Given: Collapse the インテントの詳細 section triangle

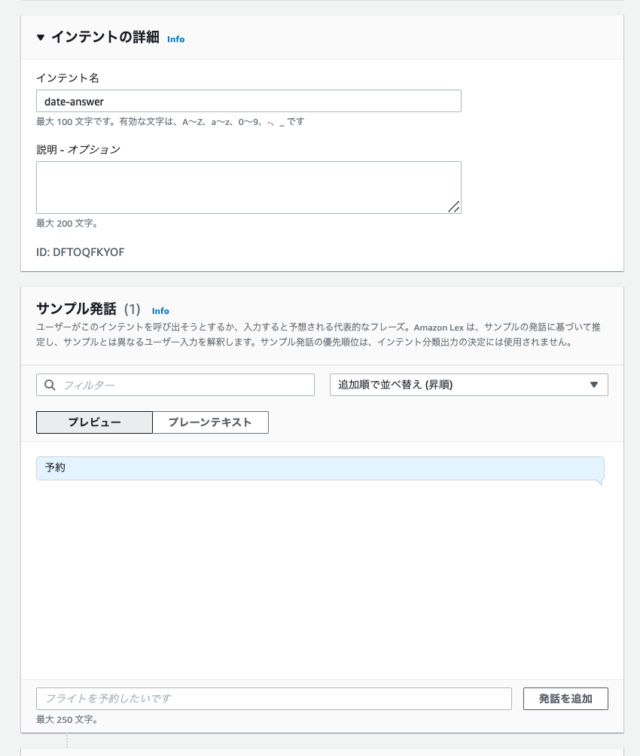Looking at the screenshot, I should (x=41, y=37).
